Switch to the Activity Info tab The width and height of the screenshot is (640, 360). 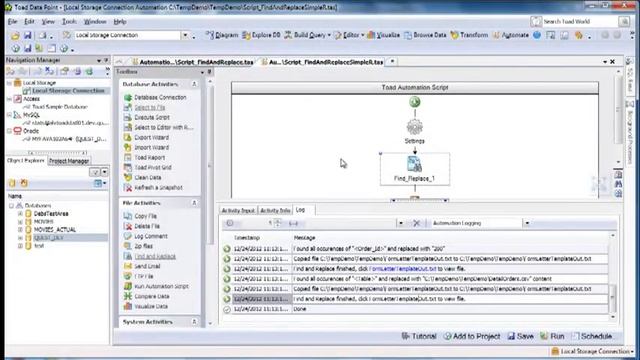point(275,210)
